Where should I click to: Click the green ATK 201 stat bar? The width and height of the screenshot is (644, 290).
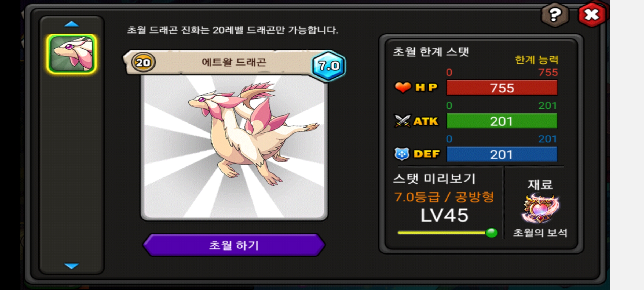coord(502,121)
